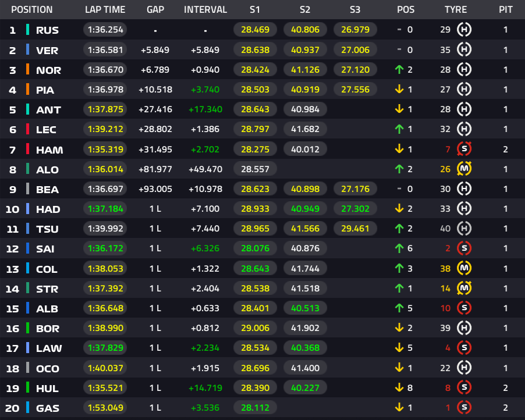Viewport: 525px width, 420px height.
Task: Click the INTERVAL column header
Action: pos(205,10)
